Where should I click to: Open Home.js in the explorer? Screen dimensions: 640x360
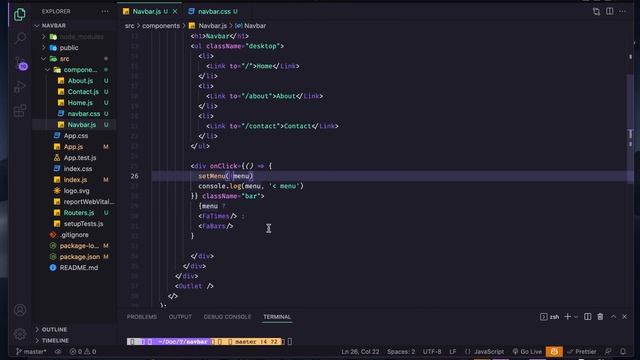point(80,103)
